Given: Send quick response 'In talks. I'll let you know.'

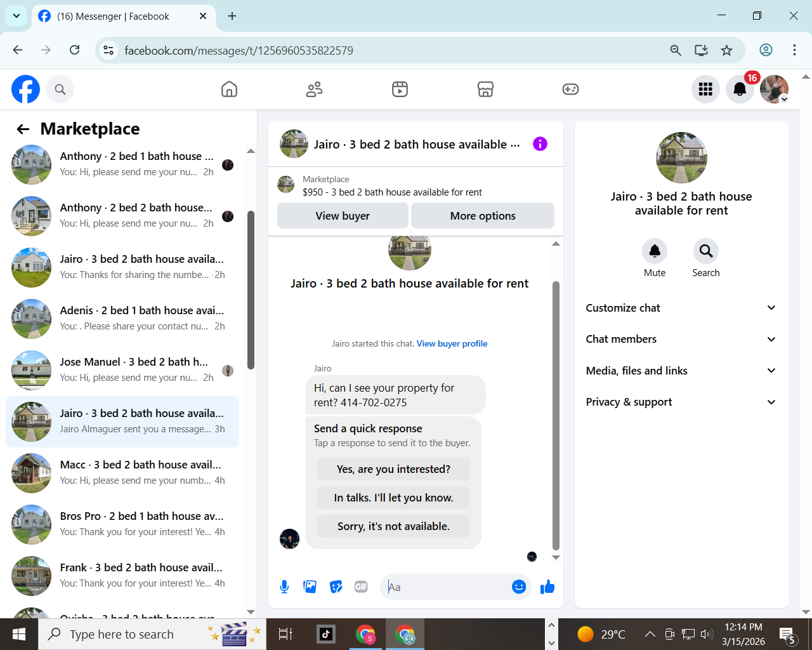Looking at the screenshot, I should [x=393, y=498].
